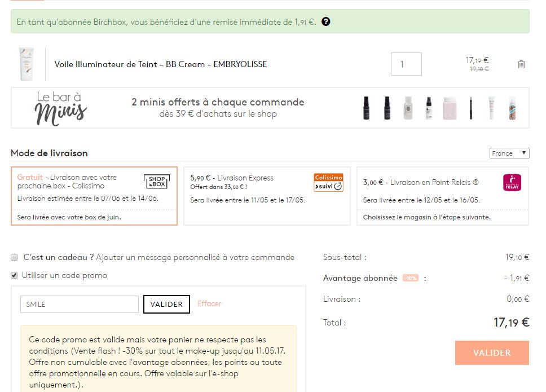546x392 pixels.
Task: Click the pink mini product thumbnail
Action: click(450, 108)
